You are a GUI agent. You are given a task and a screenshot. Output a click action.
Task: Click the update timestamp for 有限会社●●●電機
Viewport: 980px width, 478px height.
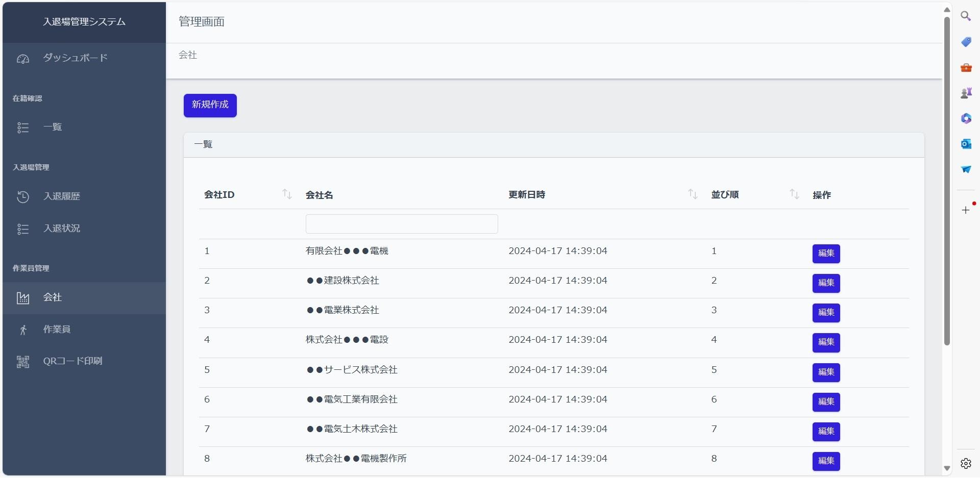click(558, 251)
